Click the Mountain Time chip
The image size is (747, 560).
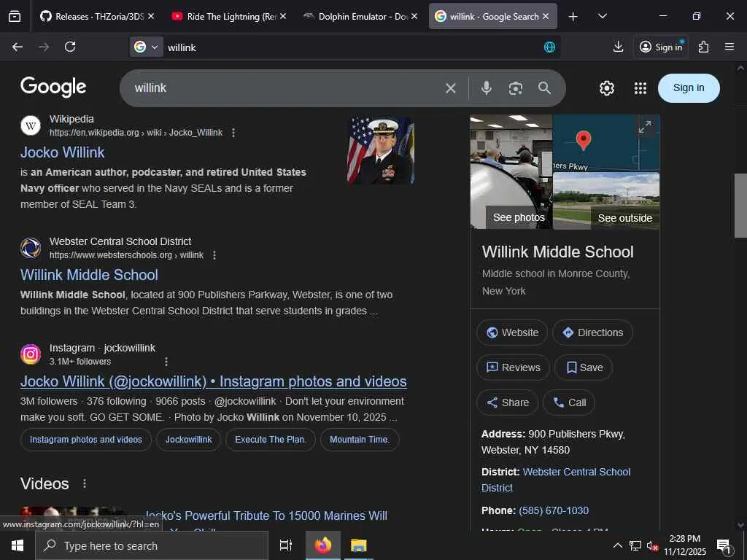[360, 440]
